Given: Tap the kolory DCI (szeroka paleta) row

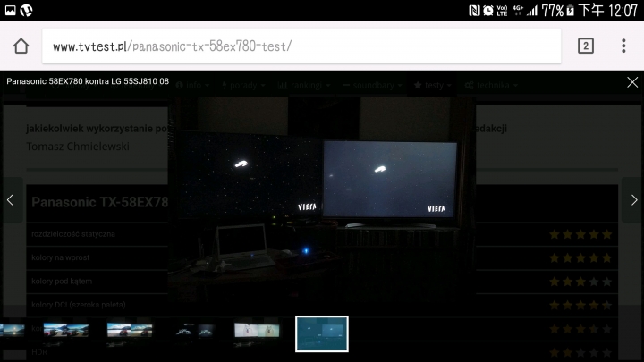Looking at the screenshot, I should pyautogui.click(x=322, y=305).
